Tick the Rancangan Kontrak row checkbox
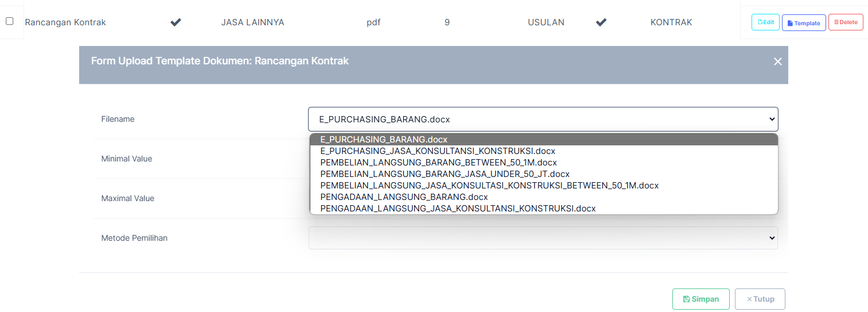868x312 pixels. click(x=10, y=21)
